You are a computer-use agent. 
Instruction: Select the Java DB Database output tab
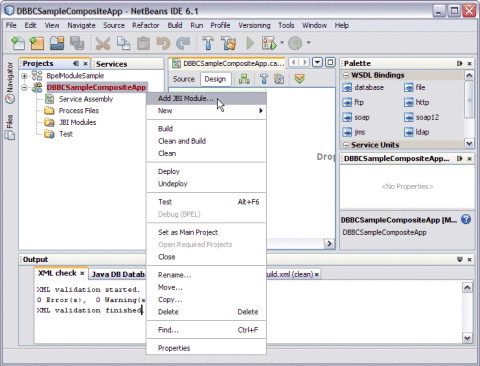[x=118, y=274]
